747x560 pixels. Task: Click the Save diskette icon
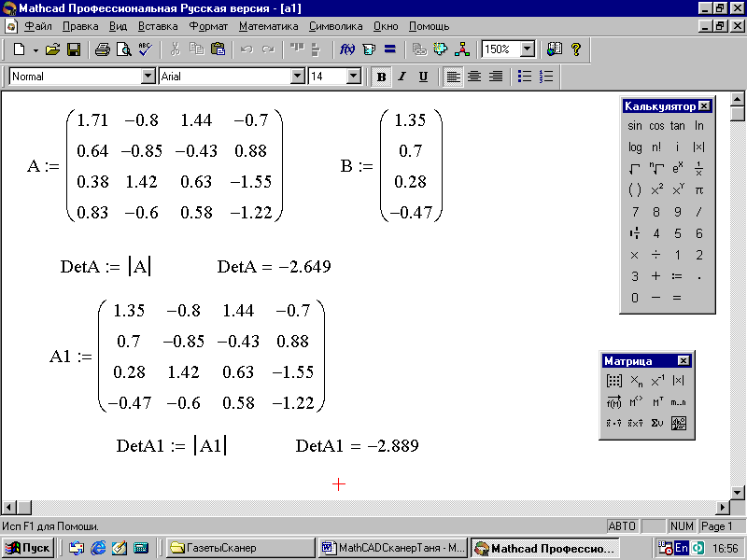[x=74, y=49]
